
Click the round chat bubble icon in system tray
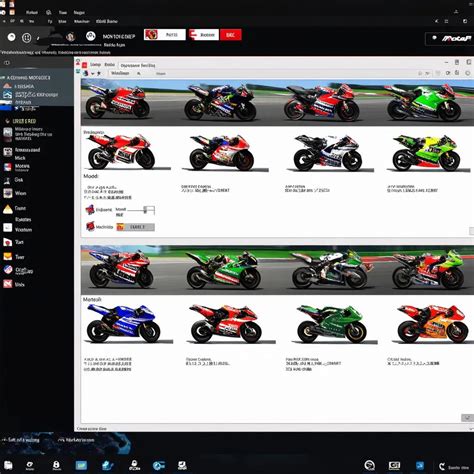coord(369,465)
